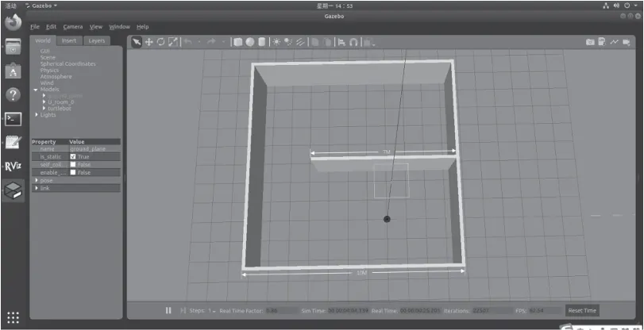Select Scene in world tree
Screen dimensions: 644x330
(x=48, y=57)
